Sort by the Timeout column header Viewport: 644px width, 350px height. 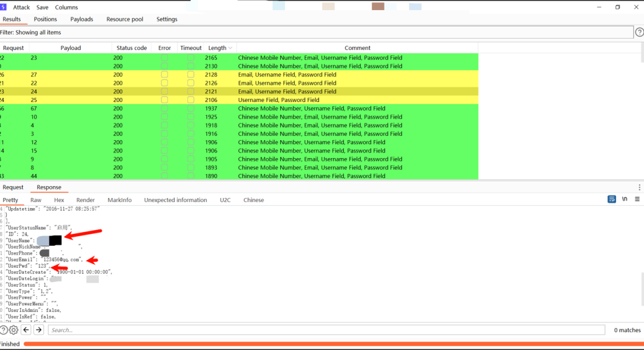pos(191,48)
